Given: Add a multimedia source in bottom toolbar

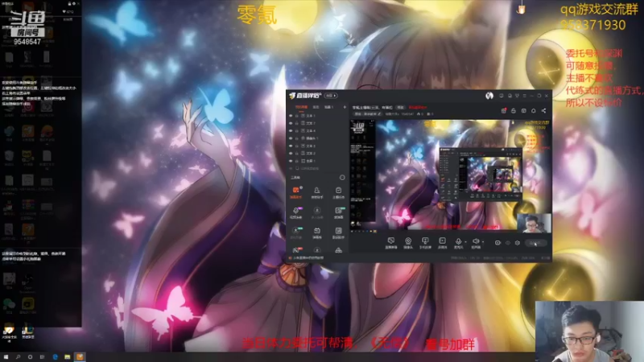Looking at the screenshot, I should pos(442,243).
